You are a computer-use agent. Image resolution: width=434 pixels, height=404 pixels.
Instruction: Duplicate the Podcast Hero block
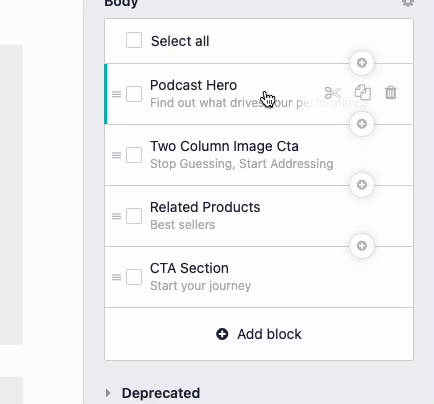[x=363, y=92]
